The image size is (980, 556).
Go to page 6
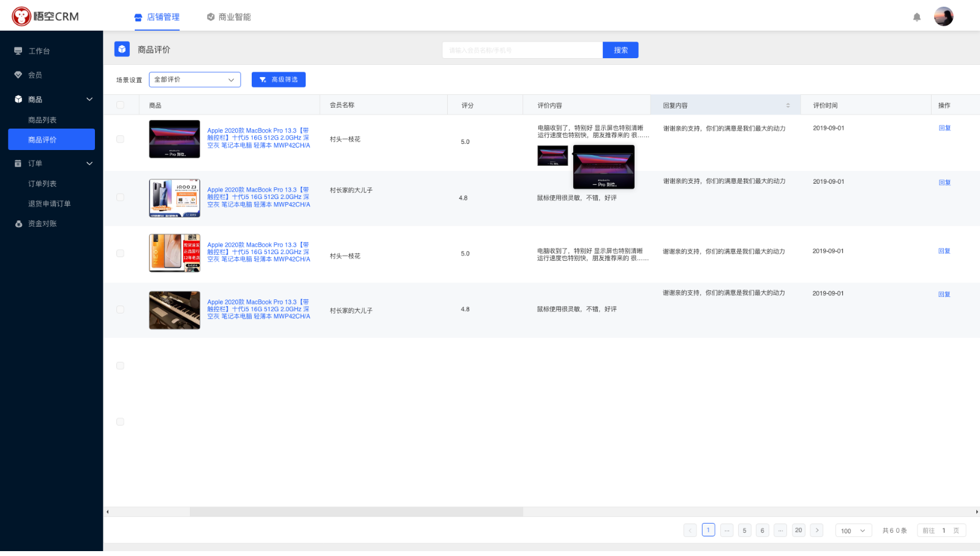[x=763, y=530]
